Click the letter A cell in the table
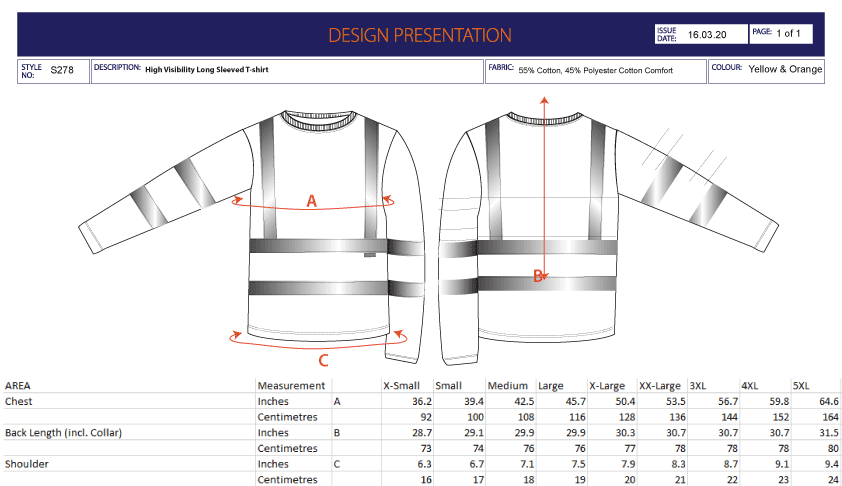Screen dimensions: 842x486 tap(337, 401)
